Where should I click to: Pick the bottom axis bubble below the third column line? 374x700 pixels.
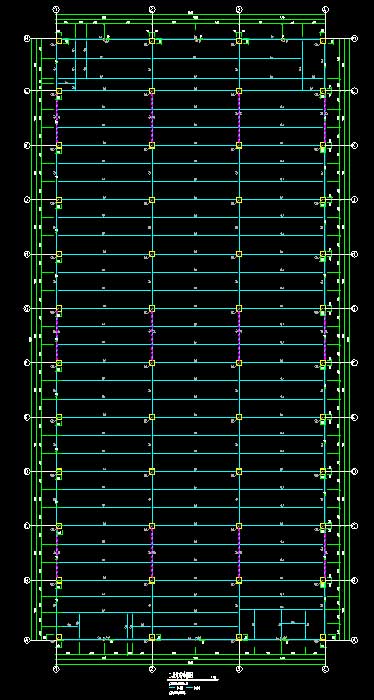tap(239, 669)
